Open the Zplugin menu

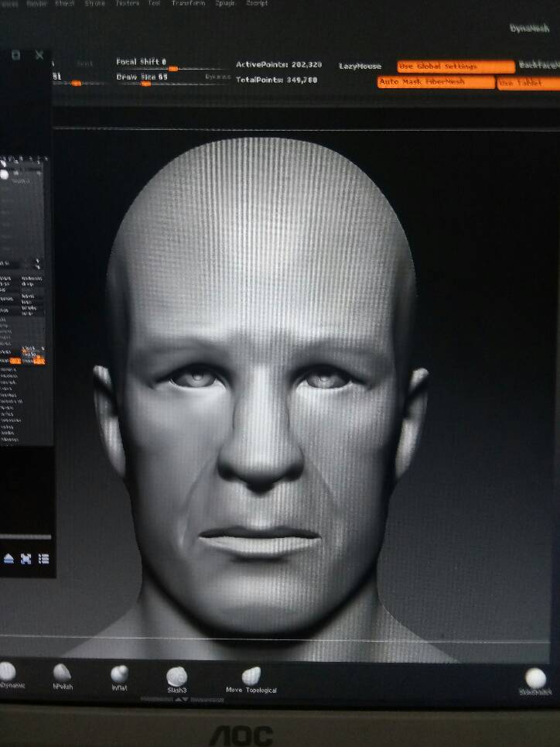click(226, 3)
